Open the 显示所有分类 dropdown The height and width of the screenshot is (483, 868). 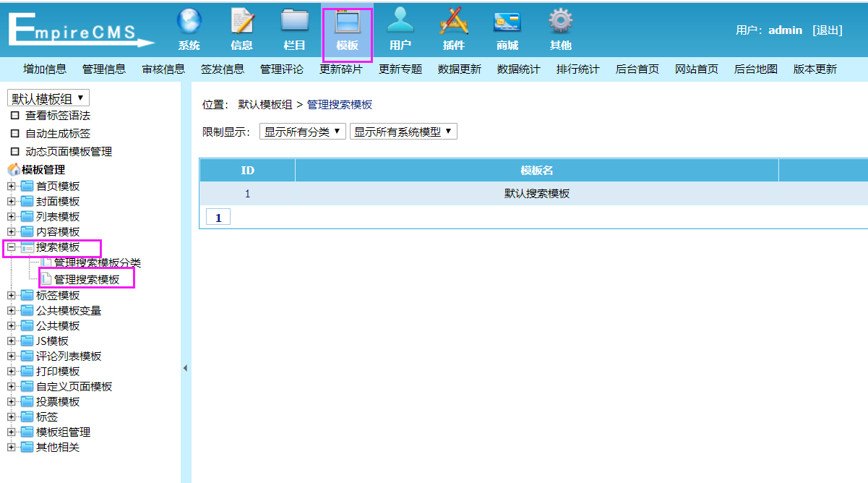303,132
